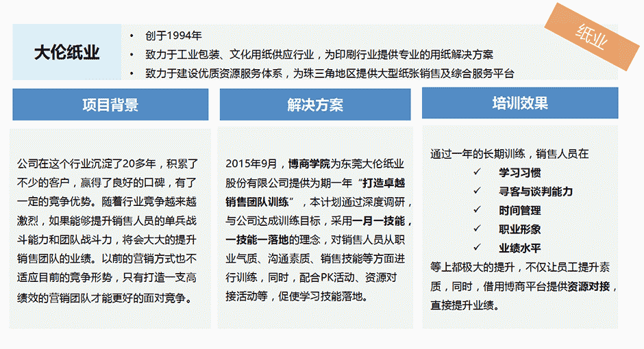Select the 项目背景 header

click(x=110, y=105)
